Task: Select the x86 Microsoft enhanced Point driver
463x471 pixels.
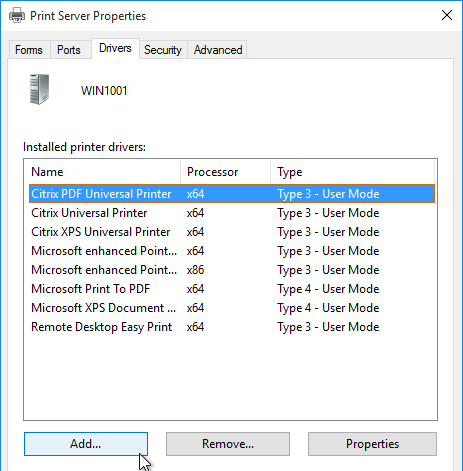Action: coord(232,270)
